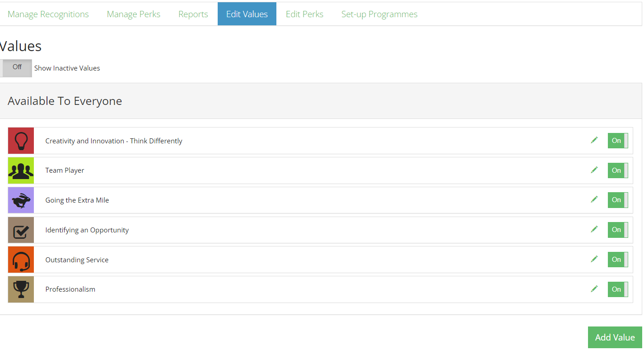Click the Add Value button
644x350 pixels.
(x=615, y=337)
